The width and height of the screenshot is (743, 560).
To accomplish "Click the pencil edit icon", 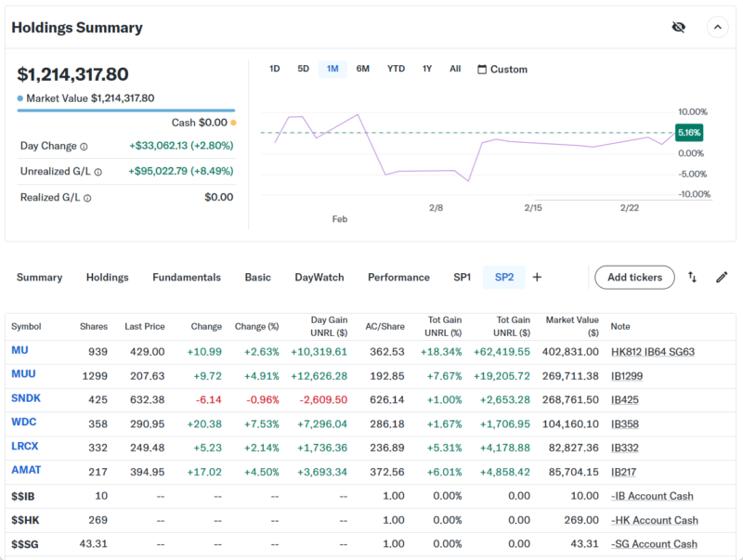I will (x=722, y=277).
